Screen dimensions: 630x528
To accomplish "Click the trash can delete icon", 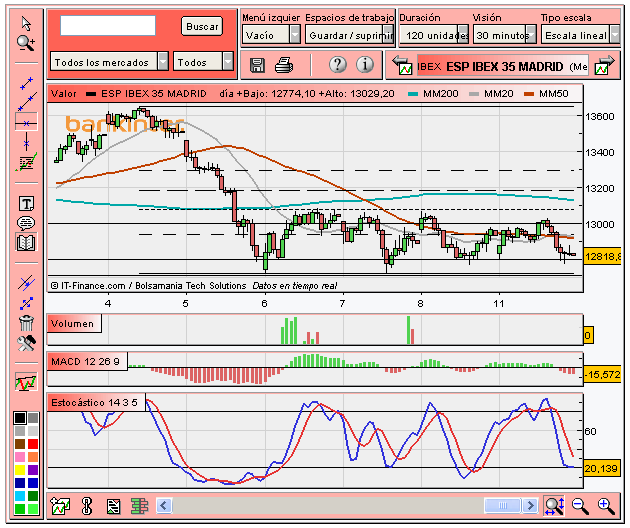I will [26, 323].
